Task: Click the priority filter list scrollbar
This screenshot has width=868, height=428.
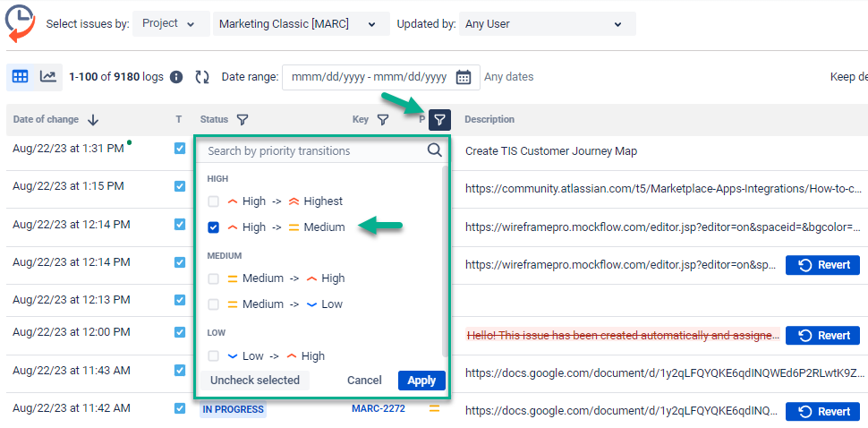Action: (444, 261)
